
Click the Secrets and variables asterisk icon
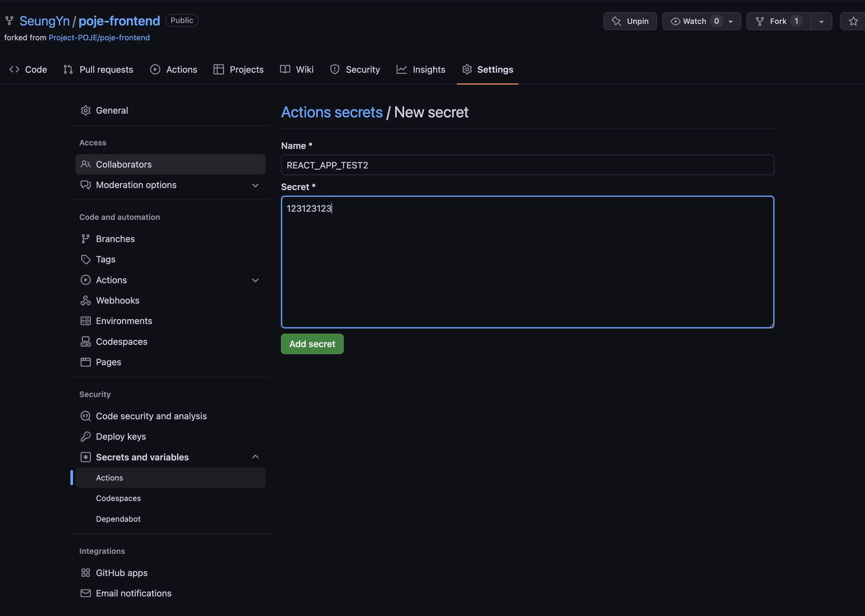[86, 457]
